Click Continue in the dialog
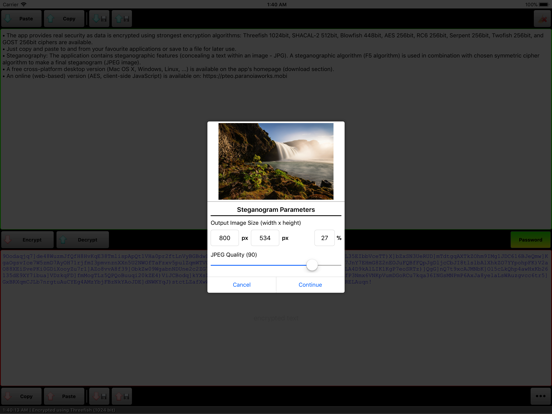The image size is (552, 414). click(310, 284)
